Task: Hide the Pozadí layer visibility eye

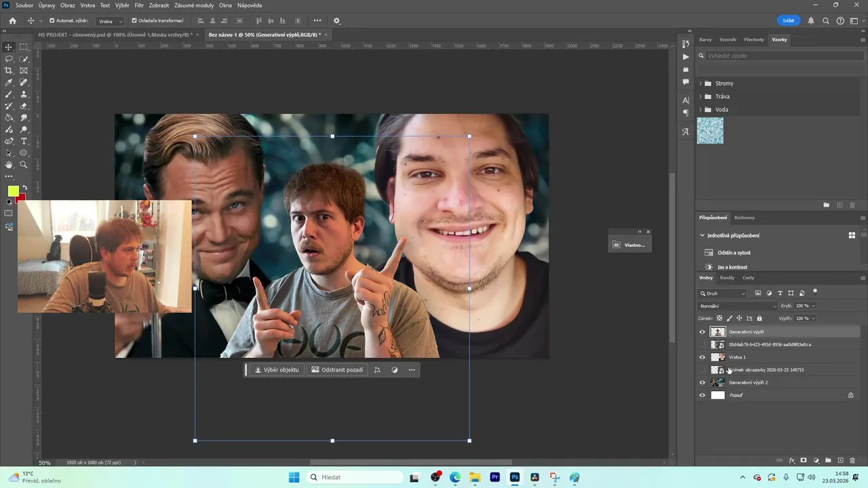Action: [702, 395]
